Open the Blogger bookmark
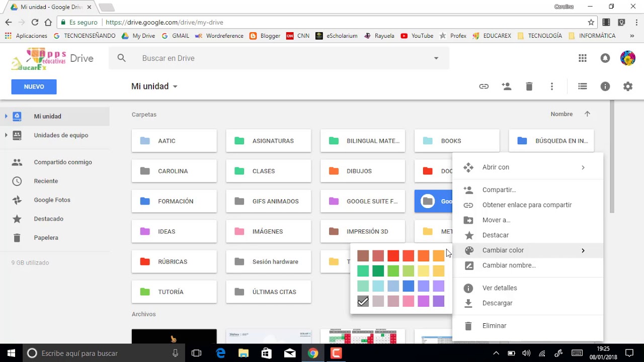 265,36
